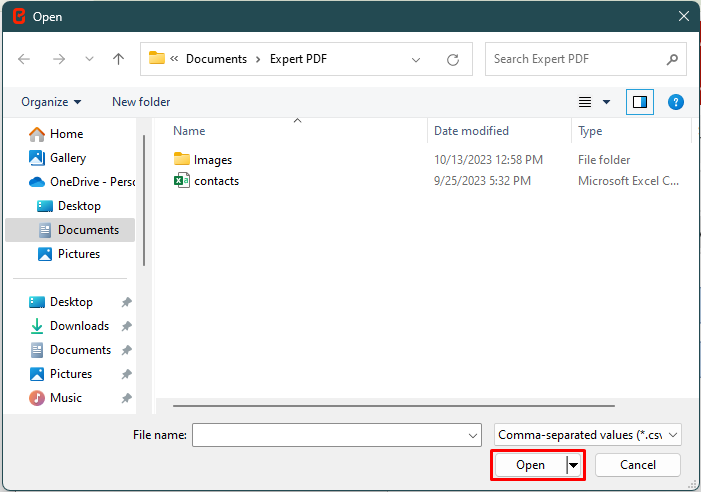This screenshot has height=492, width=701.
Task: Open recent locations chevron beside forward arrow
Action: click(89, 59)
